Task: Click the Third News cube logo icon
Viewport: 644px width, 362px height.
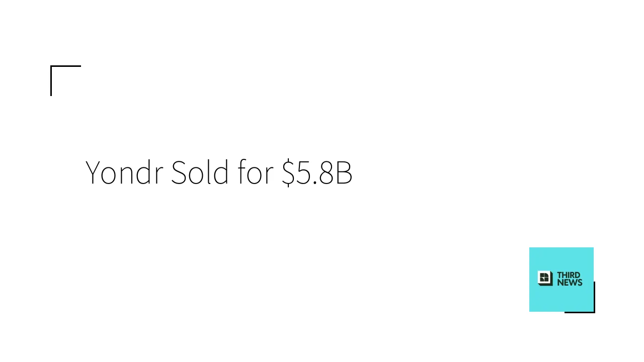Action: [x=545, y=278]
